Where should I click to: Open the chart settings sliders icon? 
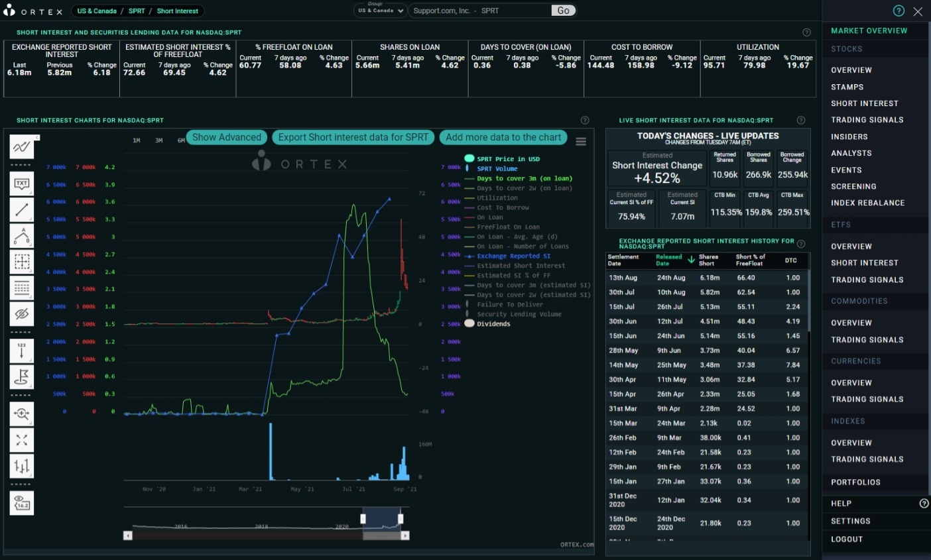click(22, 466)
